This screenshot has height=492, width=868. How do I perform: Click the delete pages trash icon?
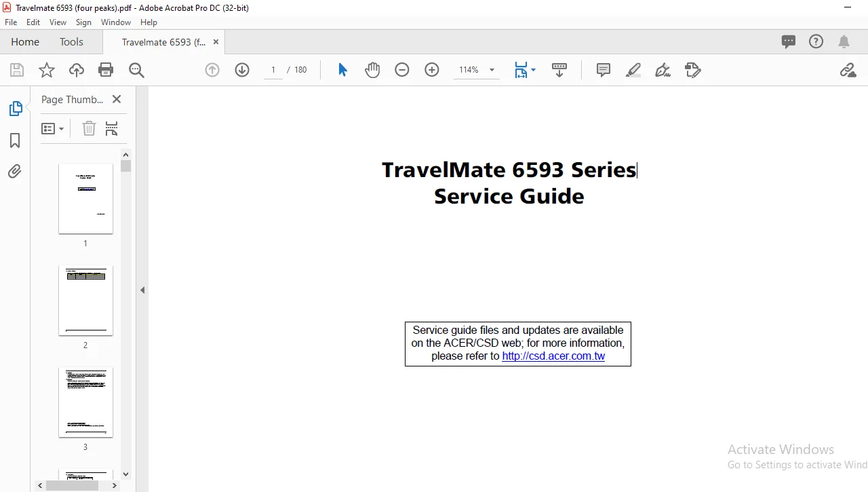89,128
